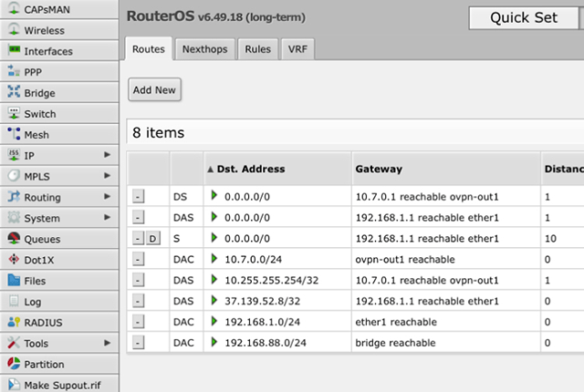Click the Tools wrench icon

14,343
